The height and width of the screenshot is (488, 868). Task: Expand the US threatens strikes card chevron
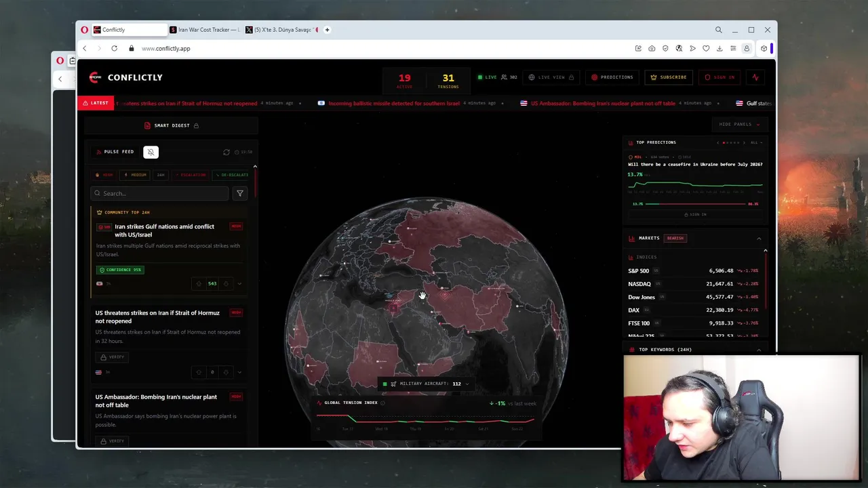tap(239, 372)
